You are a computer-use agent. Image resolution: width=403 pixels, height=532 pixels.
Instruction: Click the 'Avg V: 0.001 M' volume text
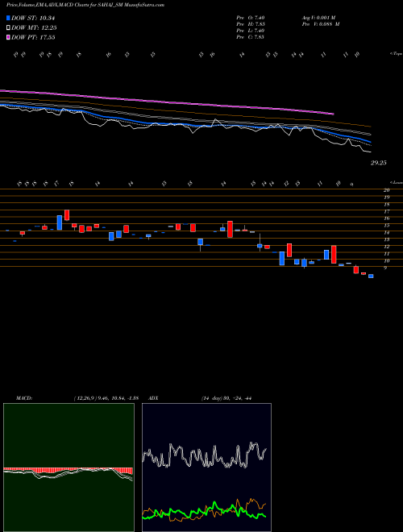coord(318,18)
